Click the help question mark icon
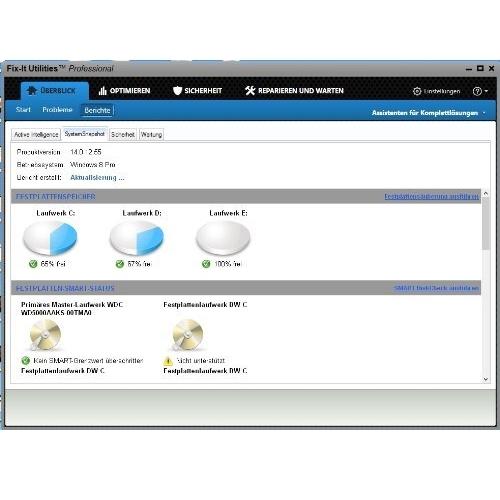This screenshot has width=500, height=500. 477,91
